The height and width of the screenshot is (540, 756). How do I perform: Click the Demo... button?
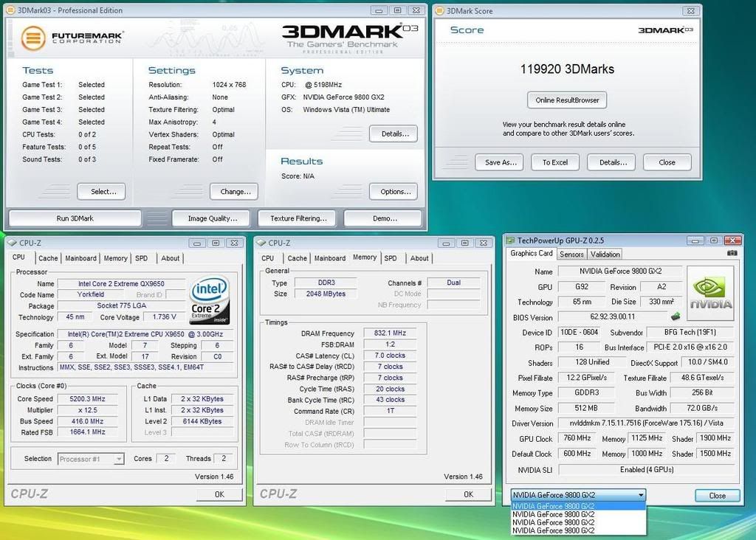pyautogui.click(x=383, y=218)
